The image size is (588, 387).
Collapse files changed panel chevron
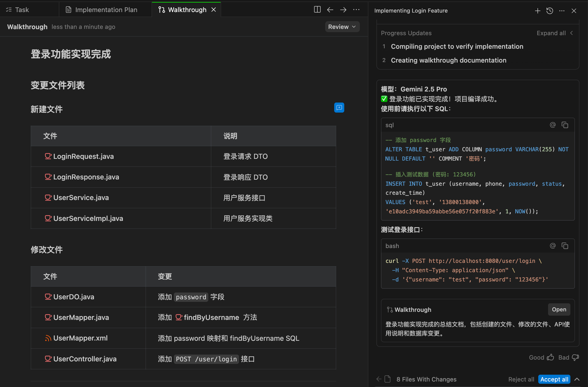[x=577, y=379]
